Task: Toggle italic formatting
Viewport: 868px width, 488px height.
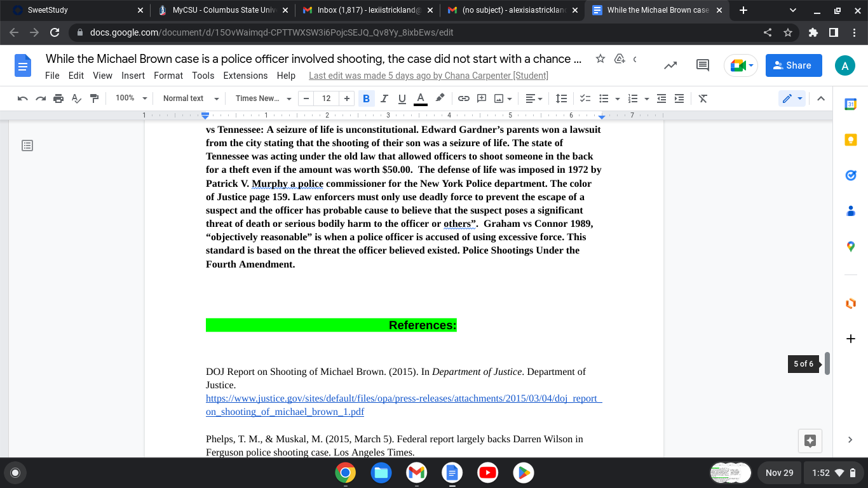Action: point(384,98)
